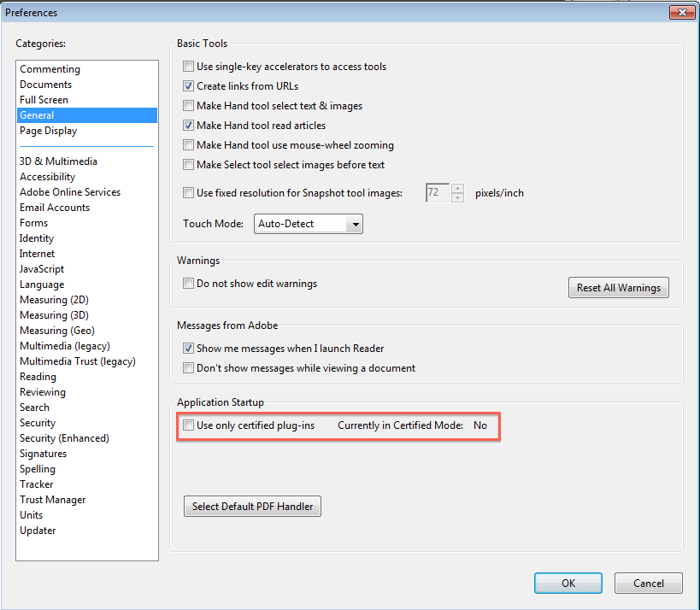Open Email Accounts preferences
700x610 pixels.
coord(87,208)
